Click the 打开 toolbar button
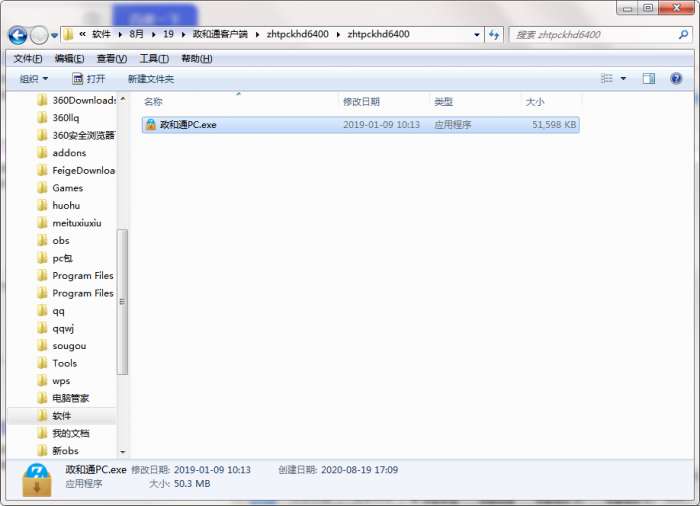 click(x=88, y=79)
